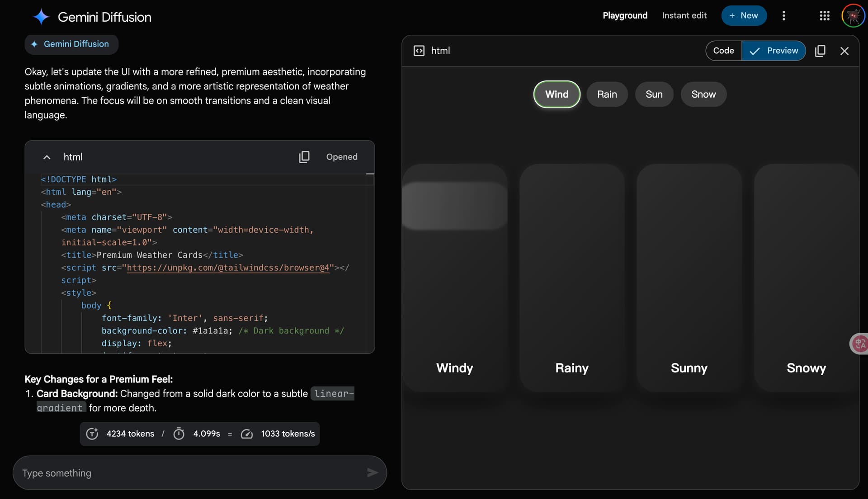This screenshot has width=868, height=499.
Task: Click the background-color #1a1a1a code line
Action: (223, 331)
